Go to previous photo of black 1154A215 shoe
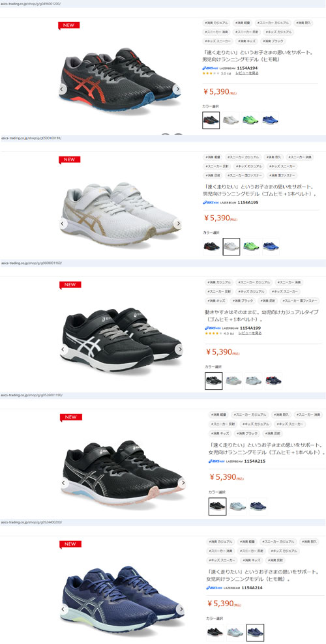The width and height of the screenshot is (326, 644). point(64,483)
